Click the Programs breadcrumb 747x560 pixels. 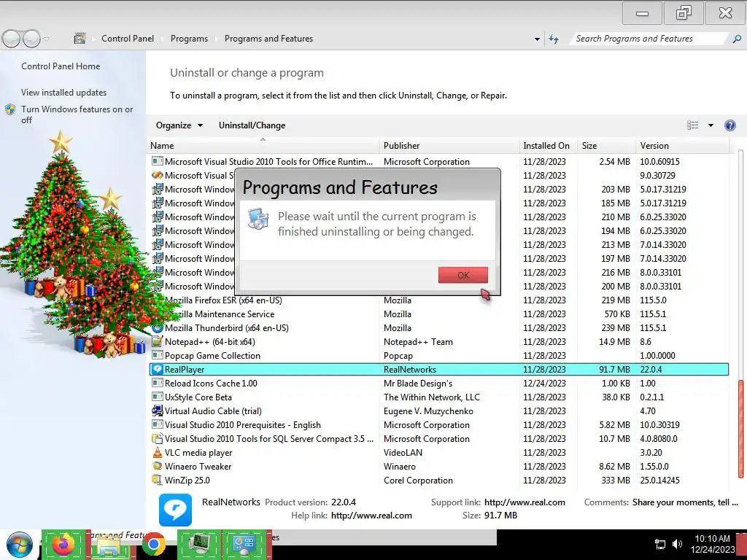coord(189,39)
